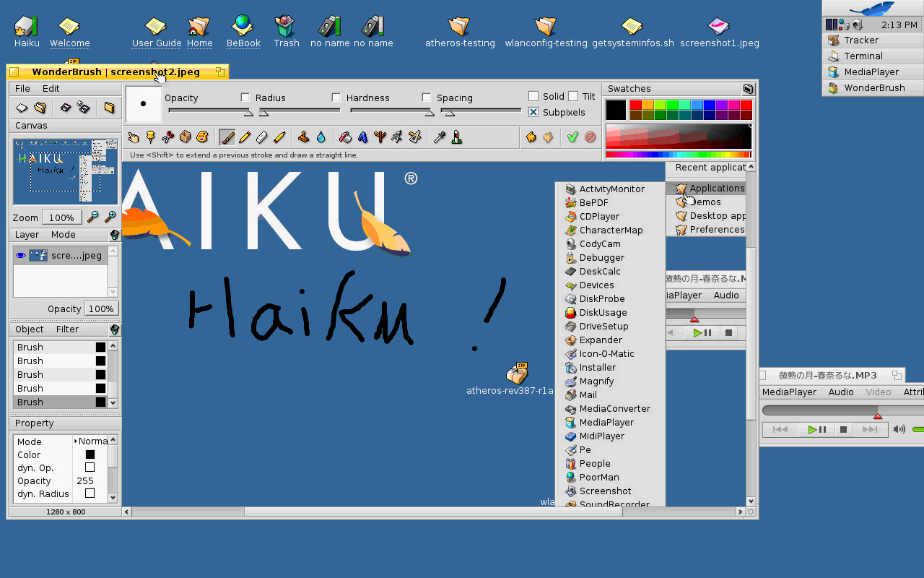Click the green checkmark confirm icon
The image size is (924, 578).
[572, 137]
